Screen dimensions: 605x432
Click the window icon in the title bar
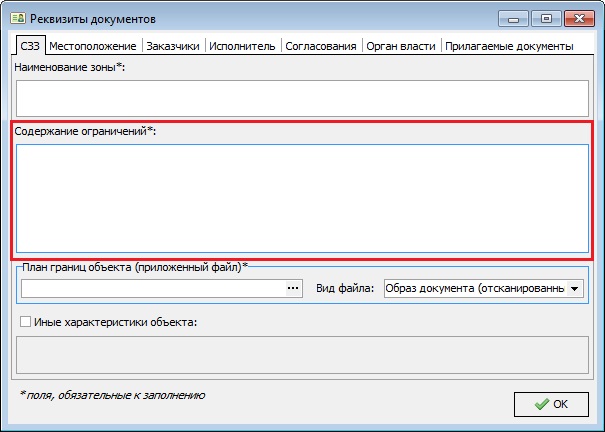pyautogui.click(x=16, y=18)
